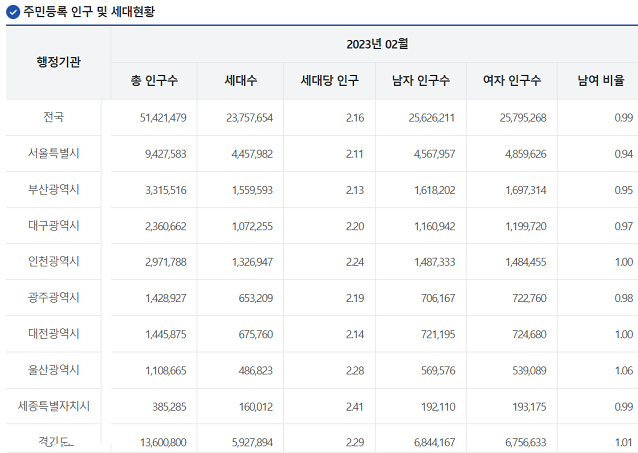Select Daejeon male population 721,195
This screenshot has height=453, width=638.
[x=438, y=335]
